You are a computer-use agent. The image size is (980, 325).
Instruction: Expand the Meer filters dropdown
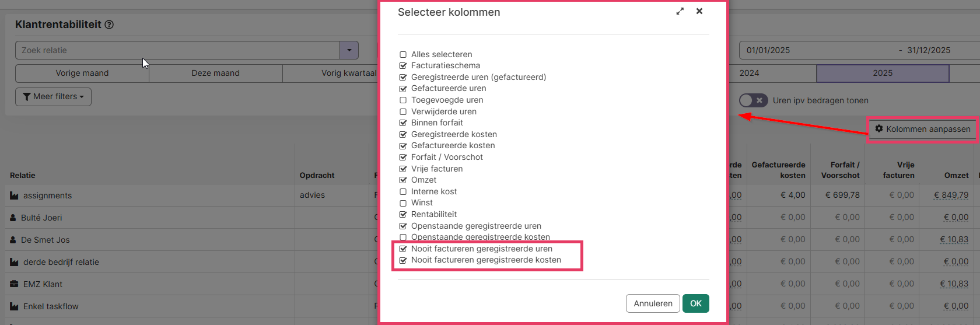54,96
